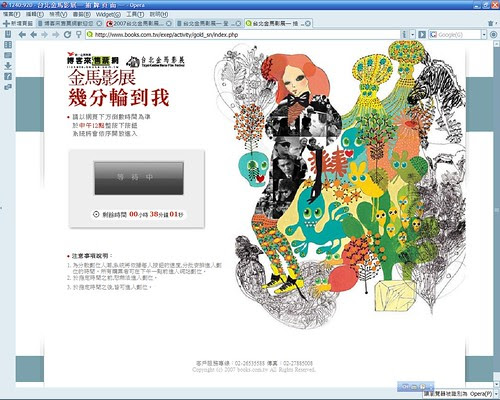Open the downloads panel sidebar icon

tap(8, 66)
